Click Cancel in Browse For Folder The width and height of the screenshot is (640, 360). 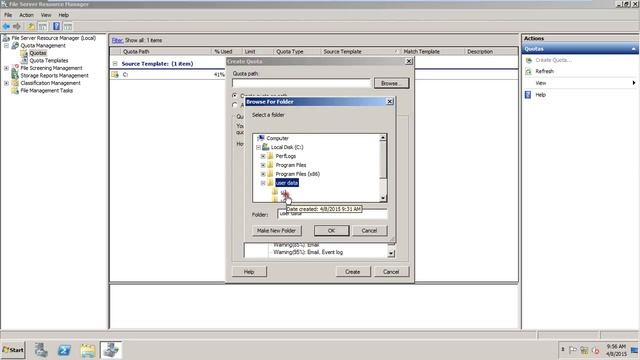tap(369, 231)
